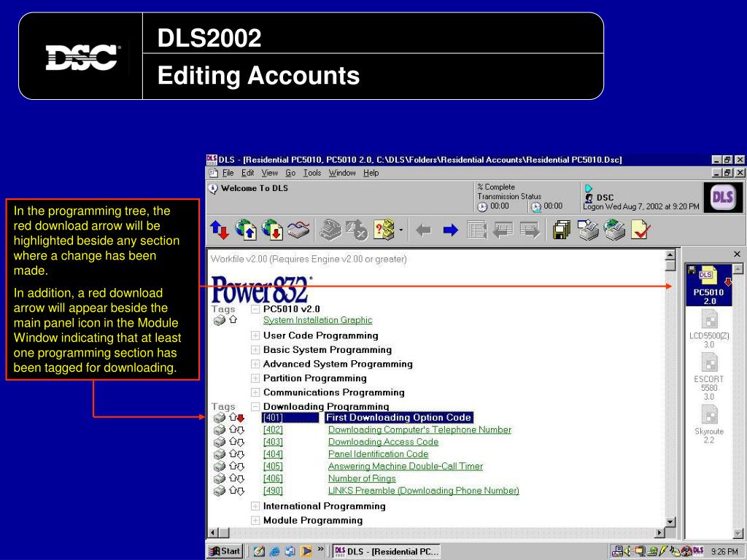The height and width of the screenshot is (560, 747).
Task: Click the globe upload toolbar icon
Action: (x=246, y=230)
